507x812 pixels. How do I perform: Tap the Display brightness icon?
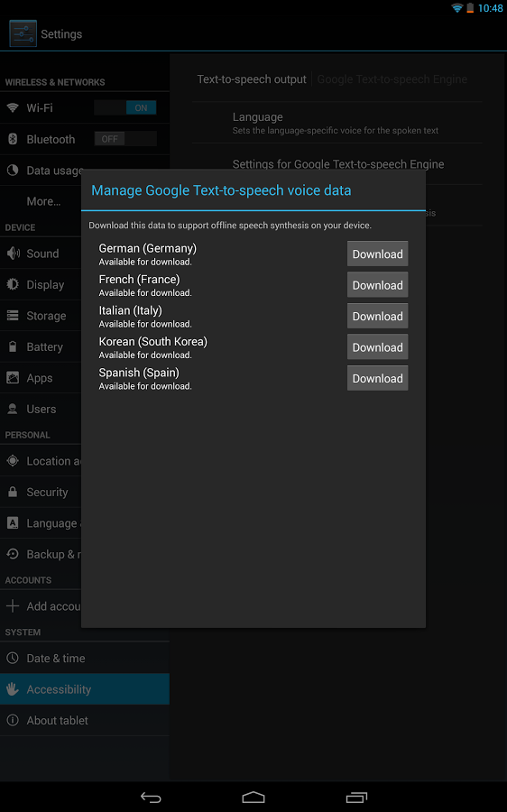point(13,284)
